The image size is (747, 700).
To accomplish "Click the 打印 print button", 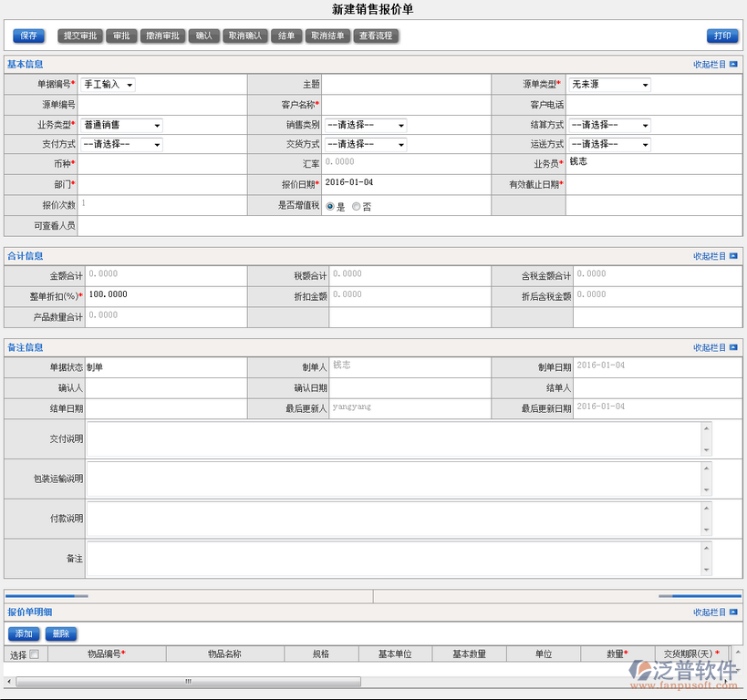I will [721, 36].
